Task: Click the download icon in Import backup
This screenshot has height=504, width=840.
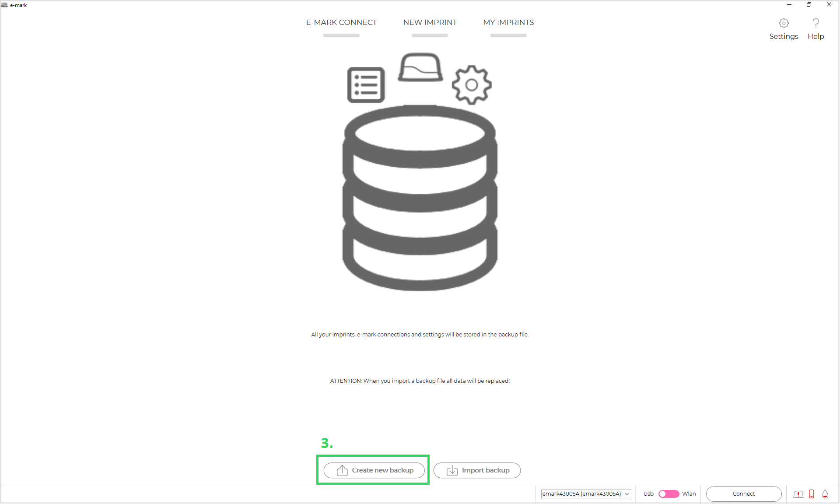Action: click(x=452, y=471)
